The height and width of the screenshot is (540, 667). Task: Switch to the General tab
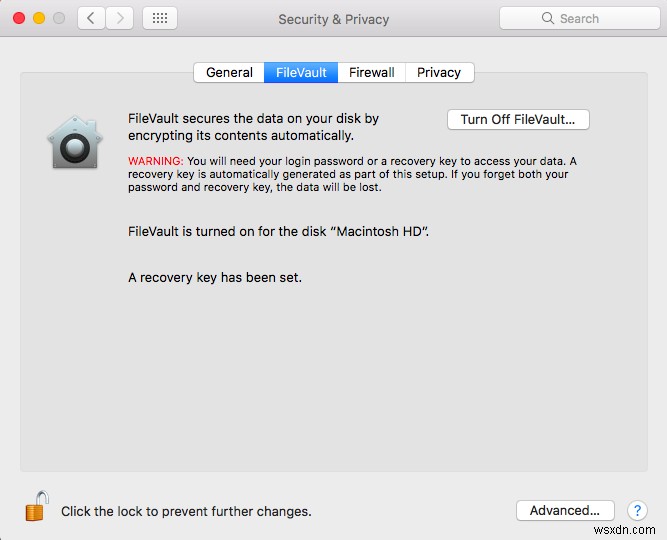pyautogui.click(x=229, y=72)
